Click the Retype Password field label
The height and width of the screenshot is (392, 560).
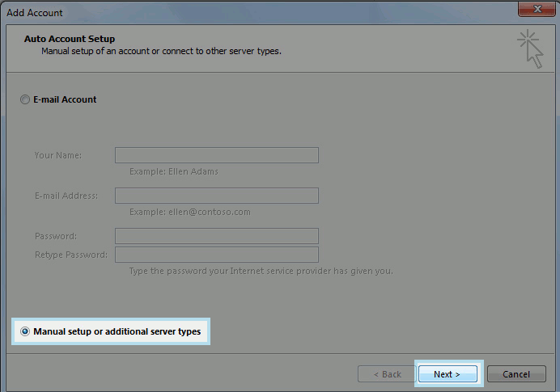coord(71,255)
